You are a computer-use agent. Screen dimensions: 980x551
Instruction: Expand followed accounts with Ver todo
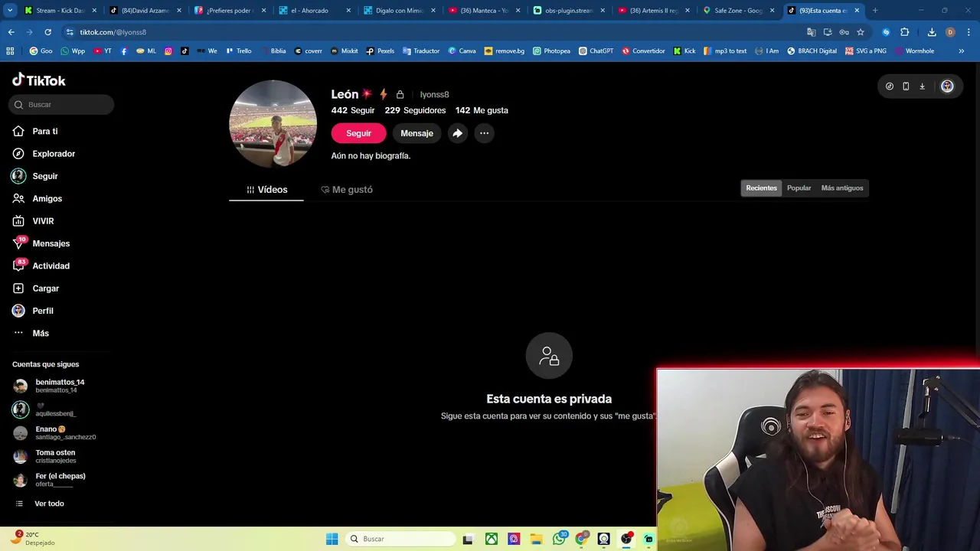point(40,504)
